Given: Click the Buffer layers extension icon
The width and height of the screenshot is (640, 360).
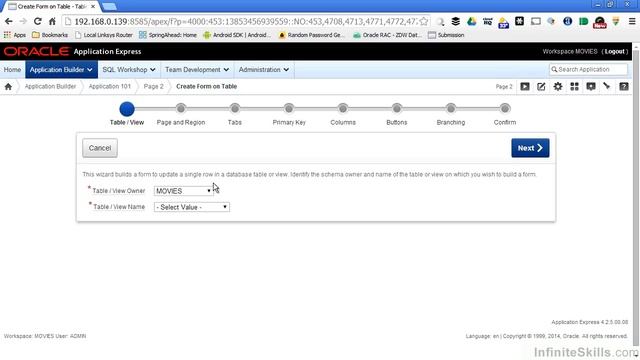Looking at the screenshot, I should point(456,21).
